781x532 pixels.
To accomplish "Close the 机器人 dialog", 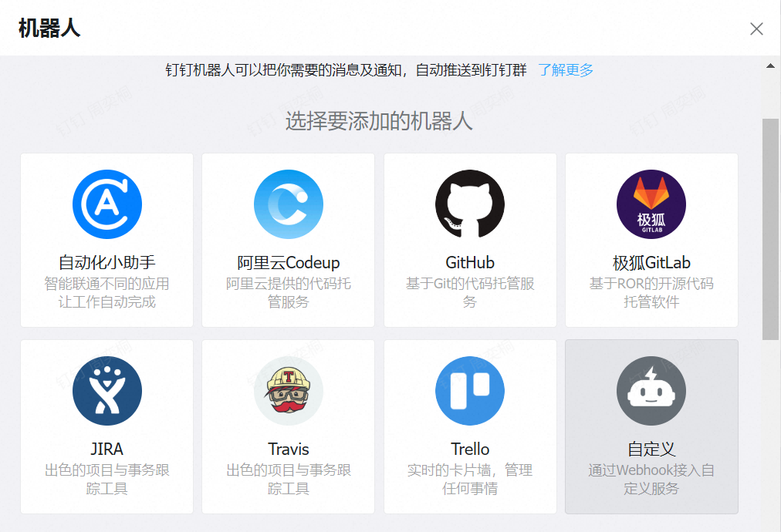I will point(756,29).
